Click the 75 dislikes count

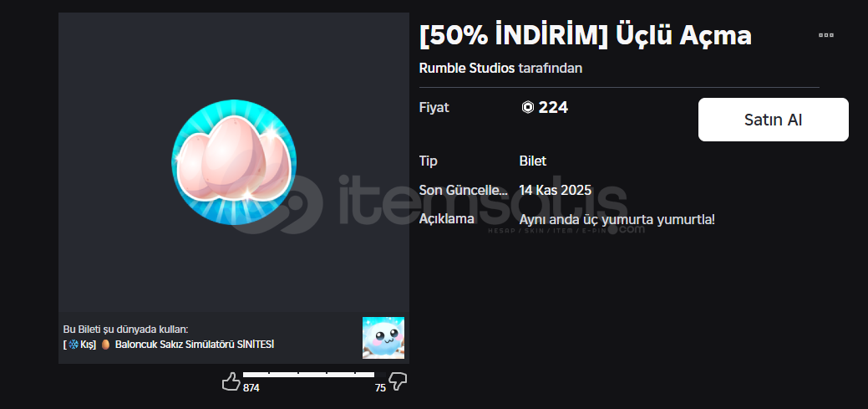click(x=380, y=388)
